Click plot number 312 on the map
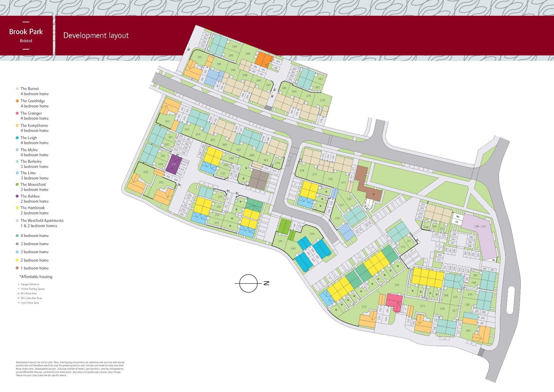This screenshot has width=554, height=392. [403, 247]
